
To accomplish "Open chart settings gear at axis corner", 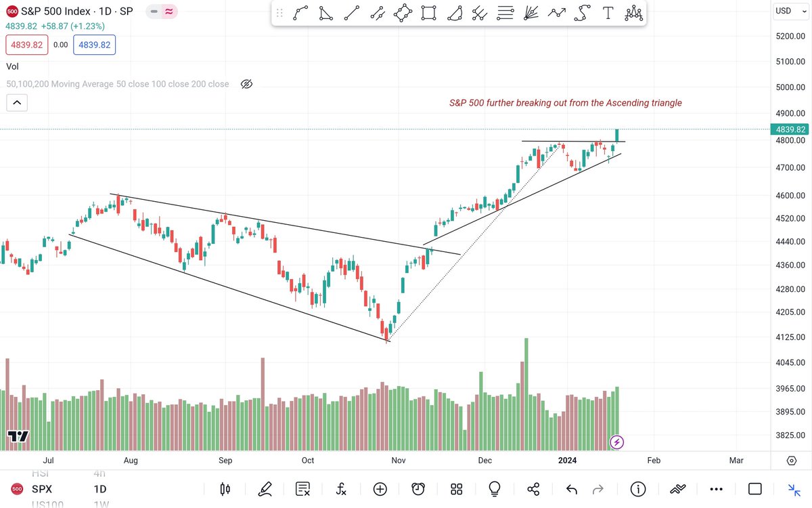I will click(791, 461).
